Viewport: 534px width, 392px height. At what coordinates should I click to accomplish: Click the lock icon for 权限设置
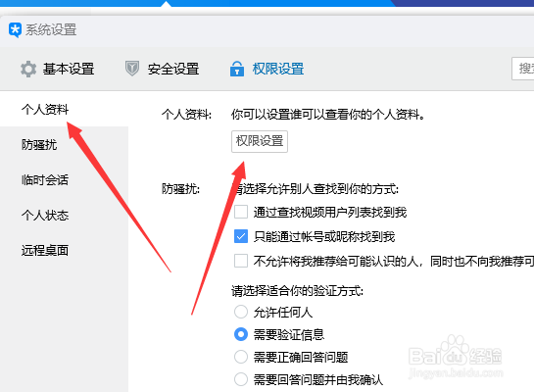(237, 69)
